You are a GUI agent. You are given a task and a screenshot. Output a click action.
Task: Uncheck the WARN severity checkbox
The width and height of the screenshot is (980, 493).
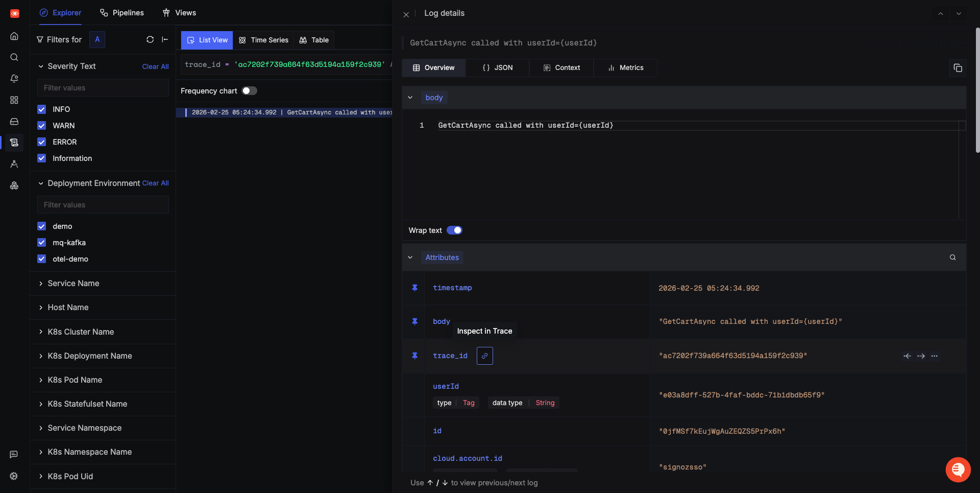click(42, 126)
